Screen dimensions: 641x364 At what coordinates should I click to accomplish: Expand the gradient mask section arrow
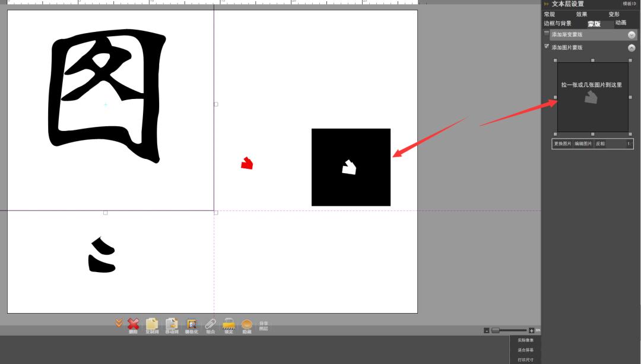[632, 35]
